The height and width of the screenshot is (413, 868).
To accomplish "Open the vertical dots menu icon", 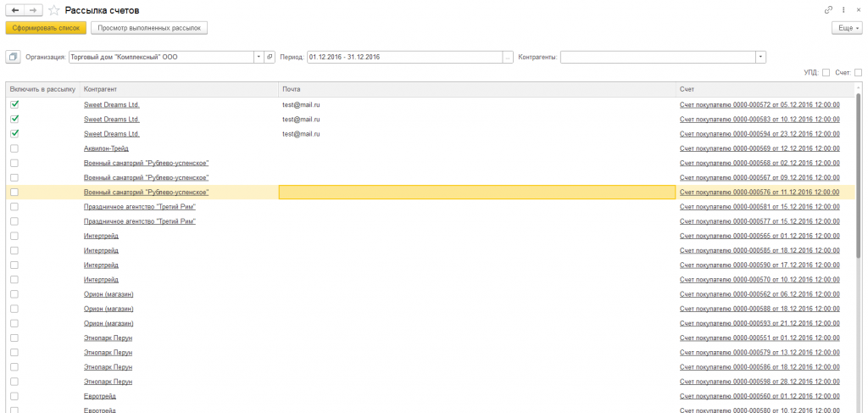I will click(843, 10).
